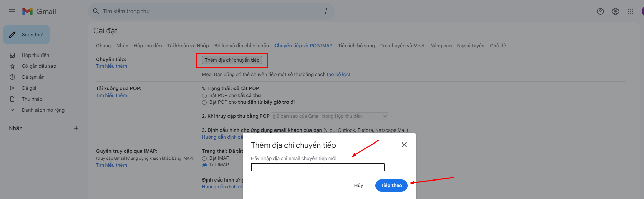Viewport: 644px width, 199px height.
Task: Select Bật IMAP radio option
Action: (204, 158)
